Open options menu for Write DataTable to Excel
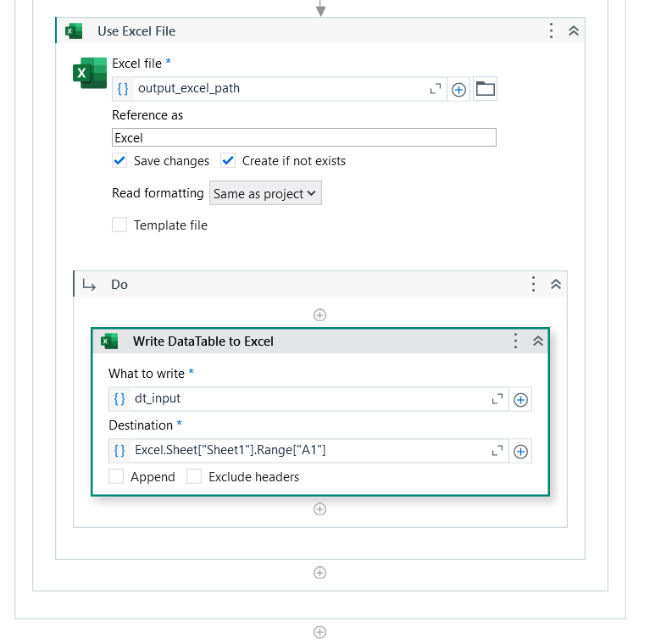The height and width of the screenshot is (644, 661). [515, 341]
